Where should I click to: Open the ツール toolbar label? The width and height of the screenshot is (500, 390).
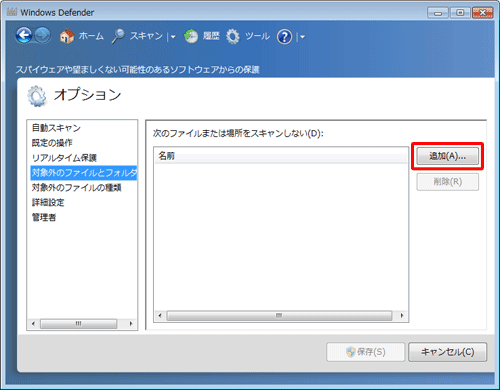point(257,36)
